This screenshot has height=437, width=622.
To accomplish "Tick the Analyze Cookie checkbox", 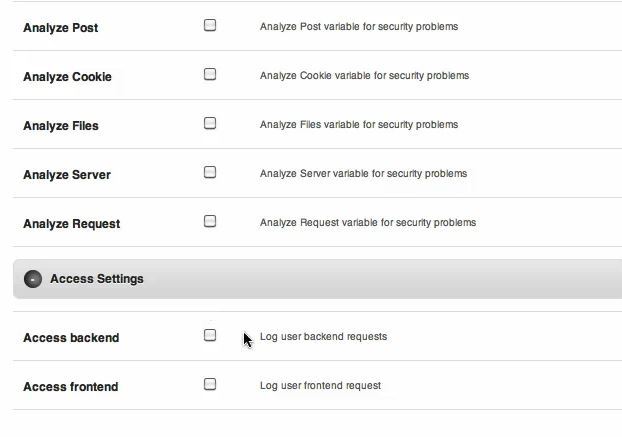I will pos(210,74).
